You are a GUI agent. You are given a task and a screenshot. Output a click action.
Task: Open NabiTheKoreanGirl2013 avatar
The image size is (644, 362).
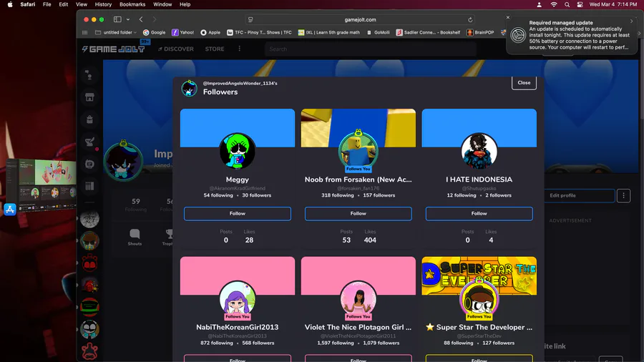pyautogui.click(x=238, y=298)
